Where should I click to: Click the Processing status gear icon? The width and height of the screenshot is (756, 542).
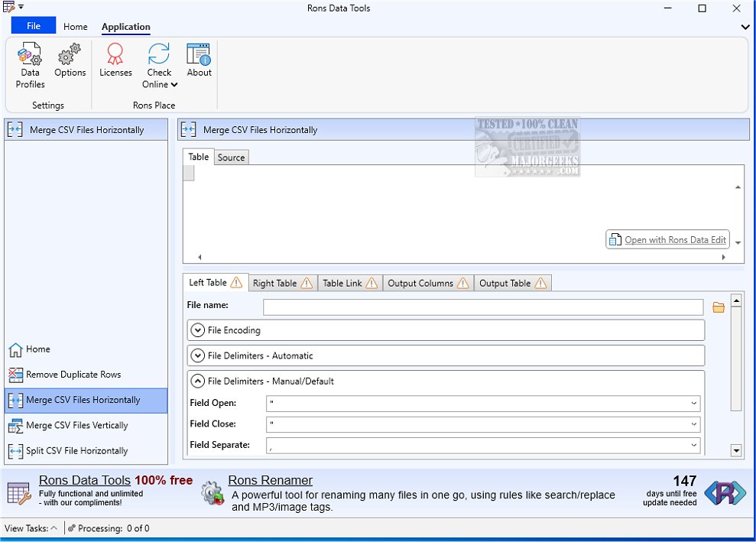[71, 528]
